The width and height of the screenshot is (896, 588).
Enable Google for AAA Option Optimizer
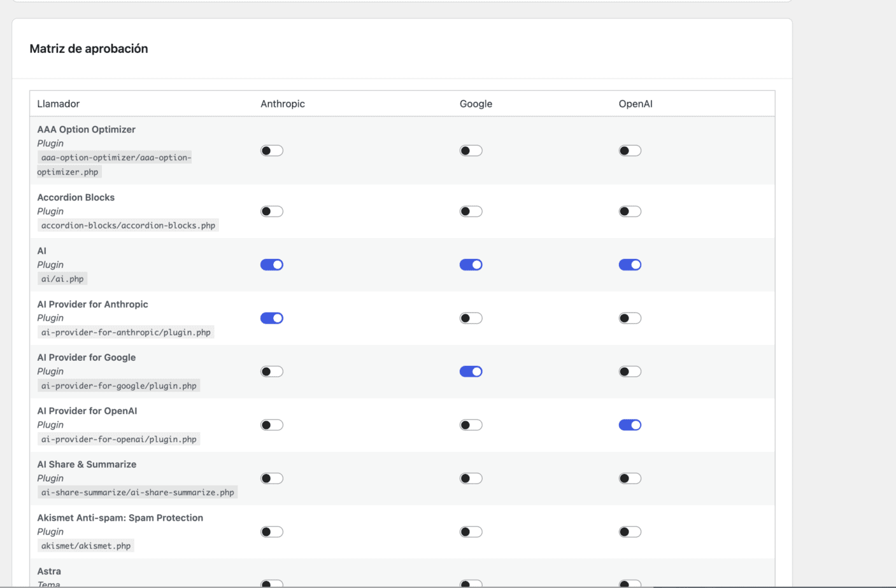471,151
